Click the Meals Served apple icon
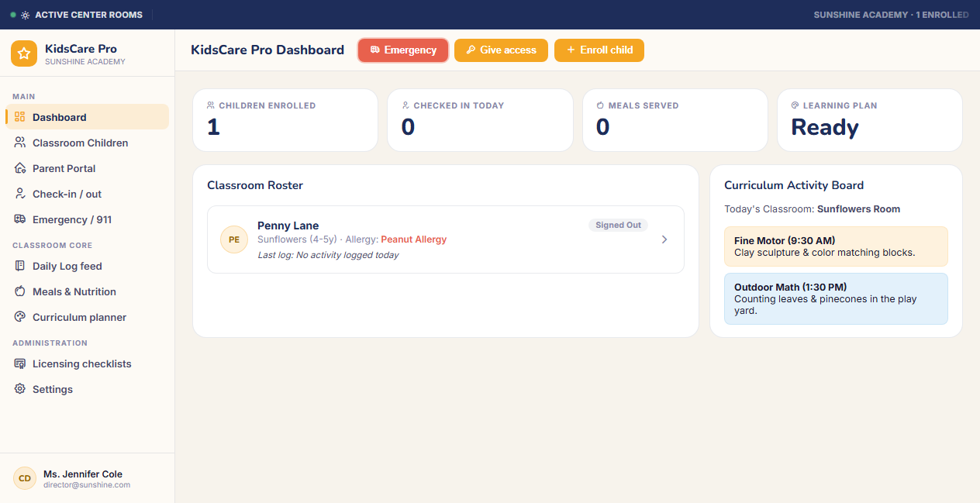Screen dimensions: 980x503 (600, 105)
